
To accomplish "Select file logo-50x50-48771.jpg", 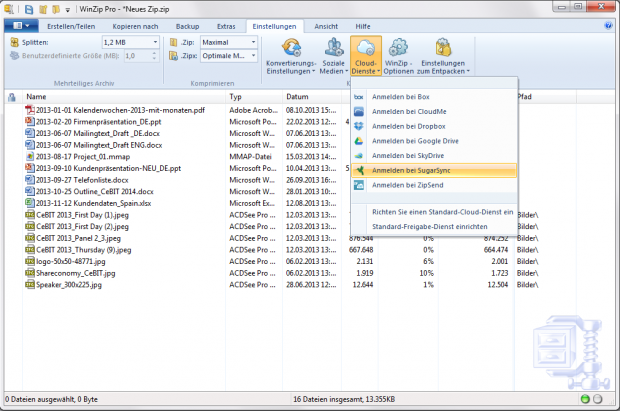I will pos(71,261).
